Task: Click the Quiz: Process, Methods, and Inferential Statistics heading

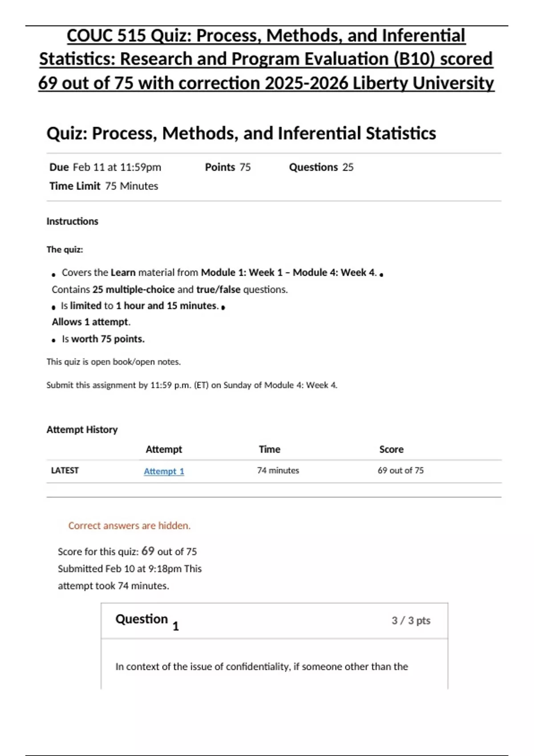Action: 241,133
